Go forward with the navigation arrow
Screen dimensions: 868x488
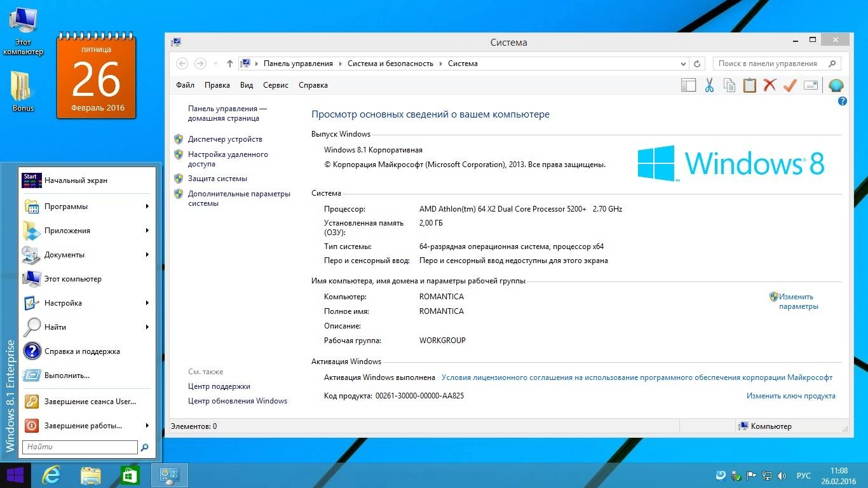pos(200,64)
